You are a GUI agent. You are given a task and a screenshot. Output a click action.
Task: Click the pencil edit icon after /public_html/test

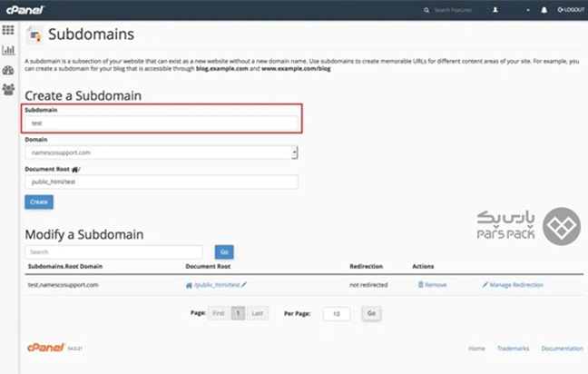coord(244,285)
